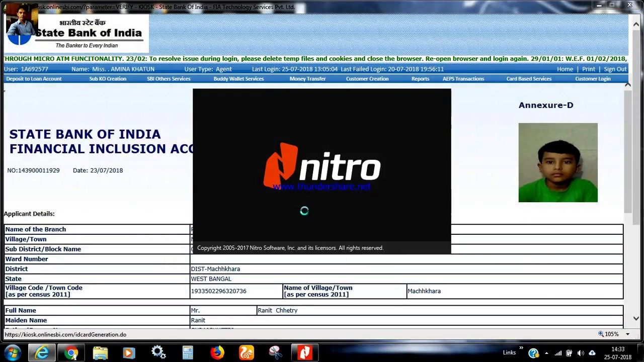Open UC Browser from the taskbar
This screenshot has width=644, height=362.
[x=246, y=353]
